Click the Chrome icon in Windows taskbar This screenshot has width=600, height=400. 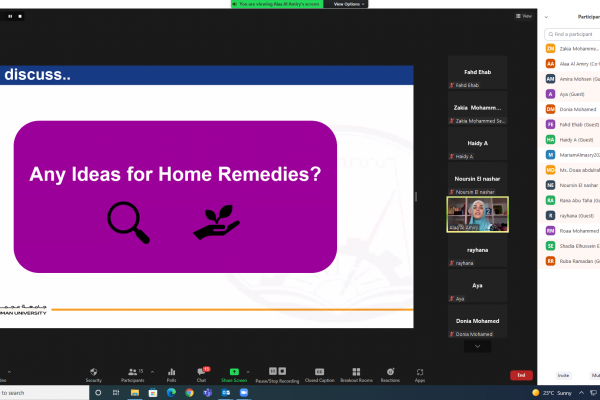[x=189, y=393]
